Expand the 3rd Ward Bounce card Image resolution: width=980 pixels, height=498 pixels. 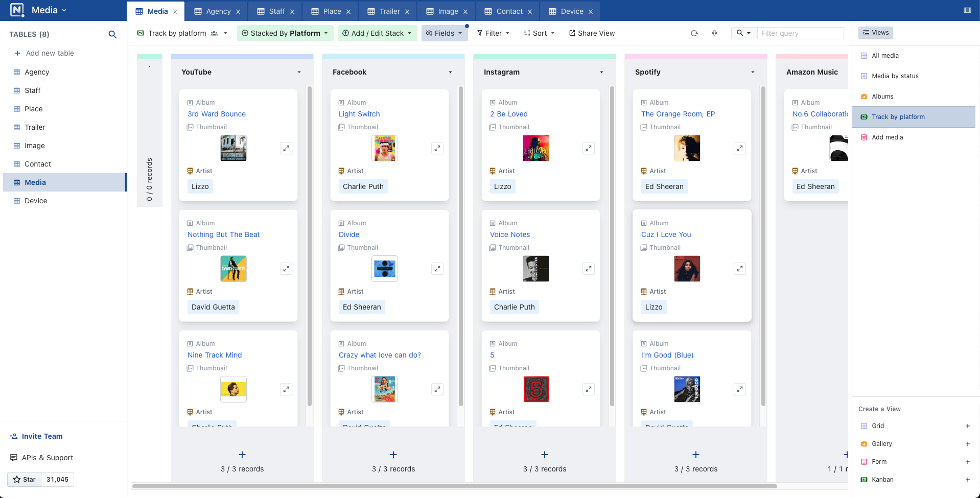coord(286,148)
